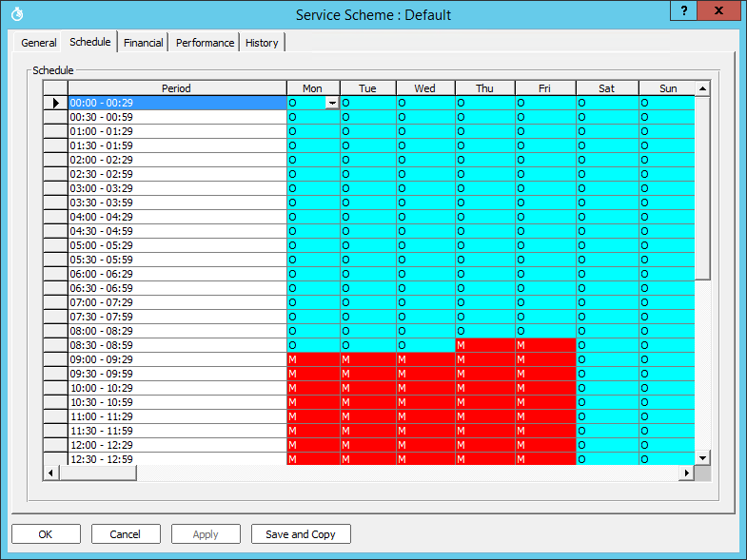Click Save and Copy button

301,534
